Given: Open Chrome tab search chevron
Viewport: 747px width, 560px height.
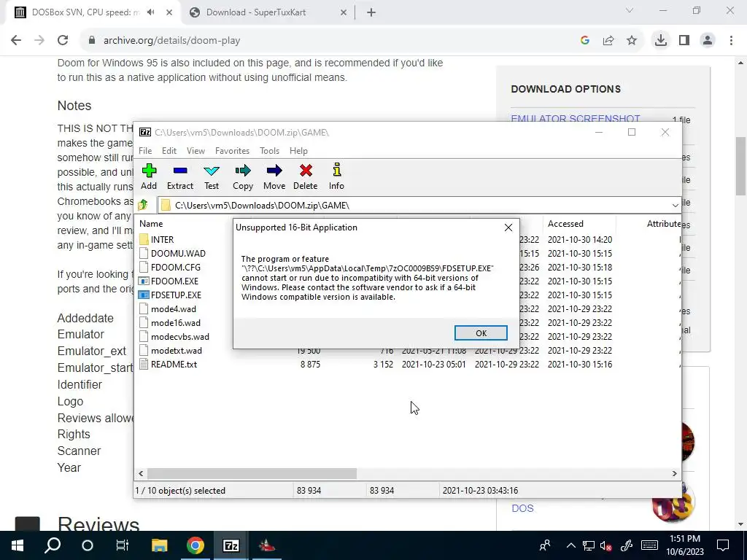Looking at the screenshot, I should pyautogui.click(x=630, y=10).
